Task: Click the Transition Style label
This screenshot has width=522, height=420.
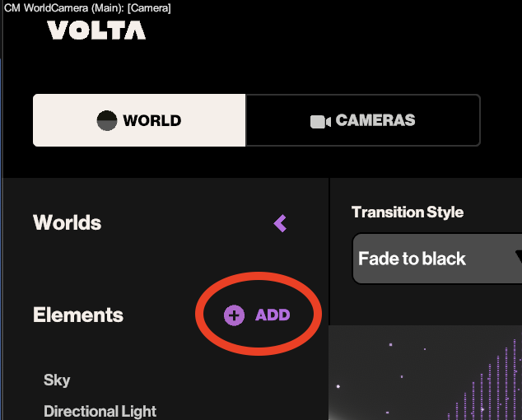Action: tap(408, 212)
